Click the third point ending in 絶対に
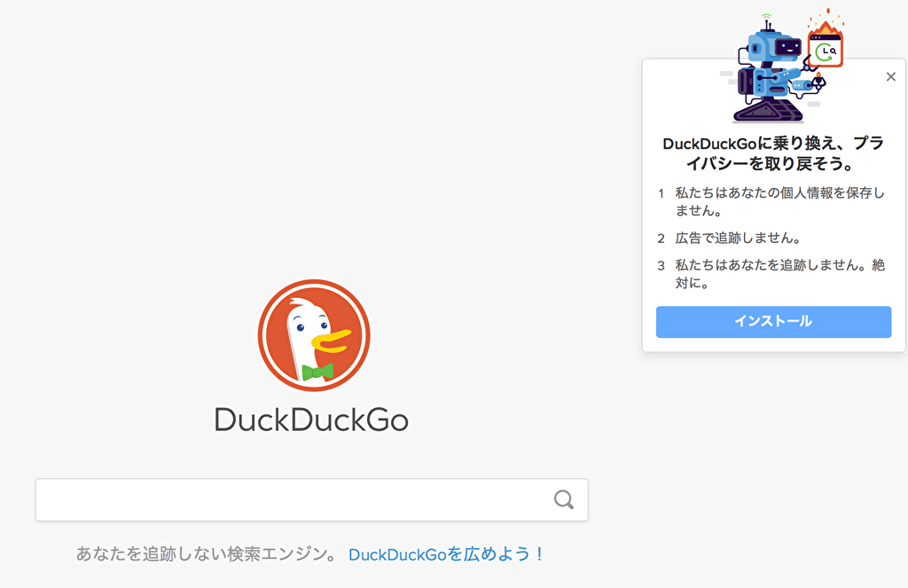The width and height of the screenshot is (908, 588). (x=779, y=274)
